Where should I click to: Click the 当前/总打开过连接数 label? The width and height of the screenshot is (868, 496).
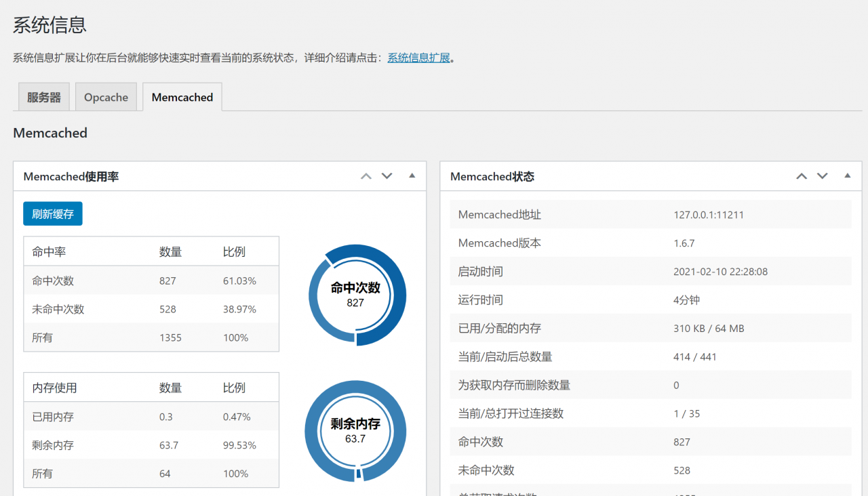(x=511, y=413)
